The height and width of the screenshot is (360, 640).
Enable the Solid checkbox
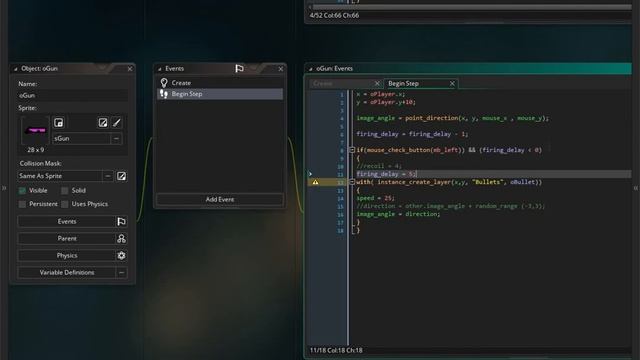[64, 191]
